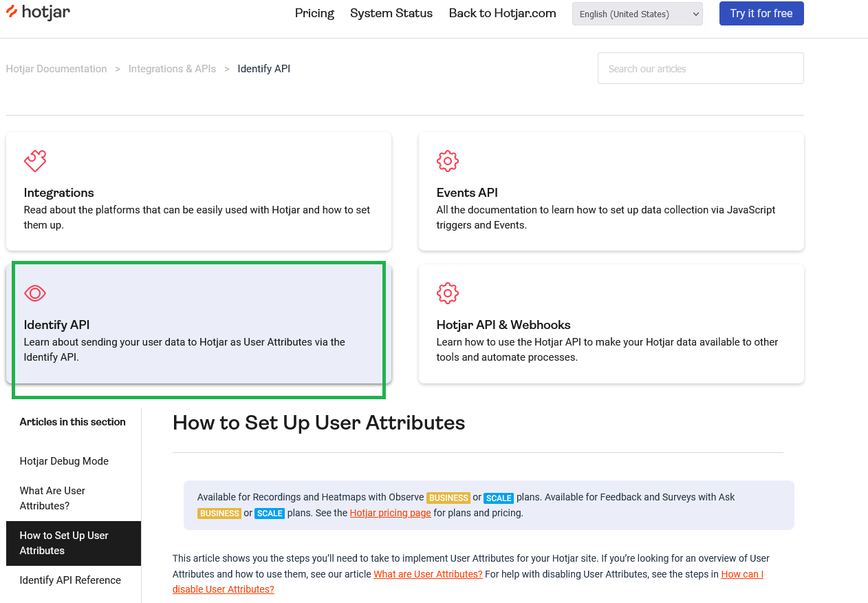Click the Identify API card description text
The image size is (868, 603).
click(184, 350)
